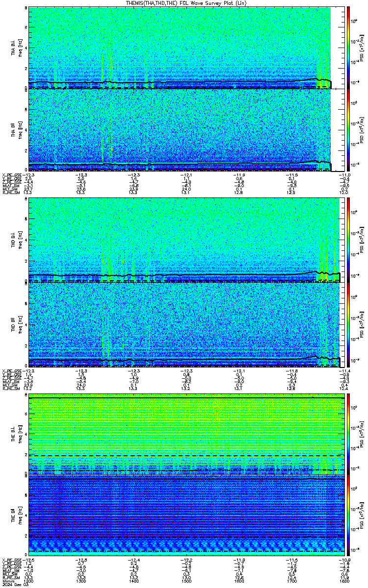Click the 'THD B∥ freq [Hz]' axis label
Viewport: 368px width, 588px height.
coord(16,324)
